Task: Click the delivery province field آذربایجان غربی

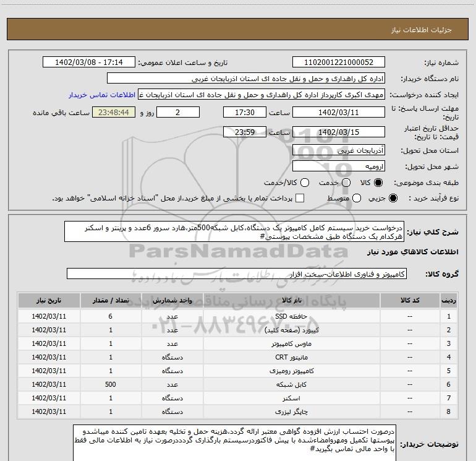Action: pyautogui.click(x=339, y=150)
